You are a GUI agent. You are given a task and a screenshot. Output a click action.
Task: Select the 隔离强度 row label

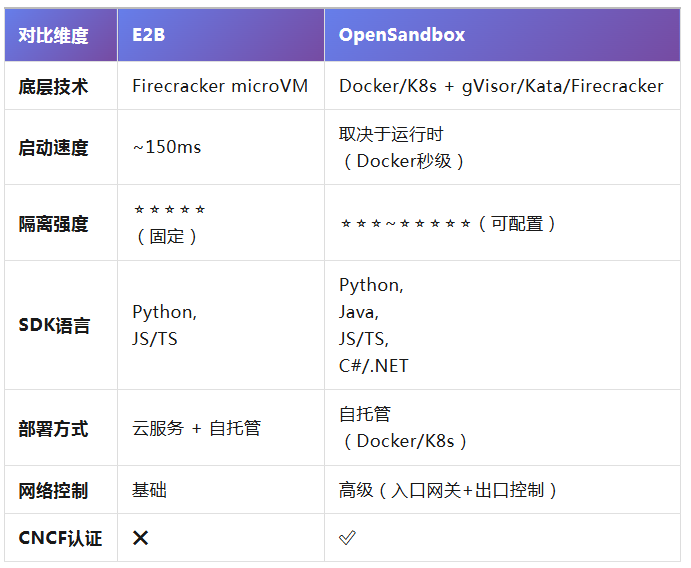point(54,224)
